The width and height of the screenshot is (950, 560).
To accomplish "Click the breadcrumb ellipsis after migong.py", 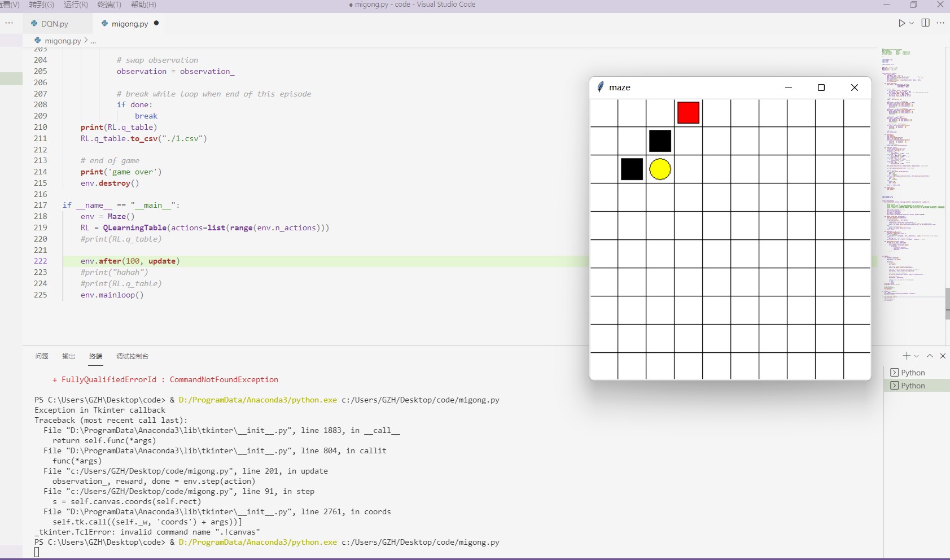I will pos(93,41).
